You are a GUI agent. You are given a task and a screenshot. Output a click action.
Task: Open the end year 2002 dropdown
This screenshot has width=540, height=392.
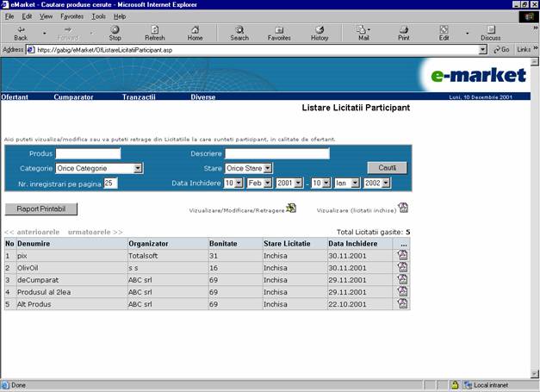click(386, 184)
